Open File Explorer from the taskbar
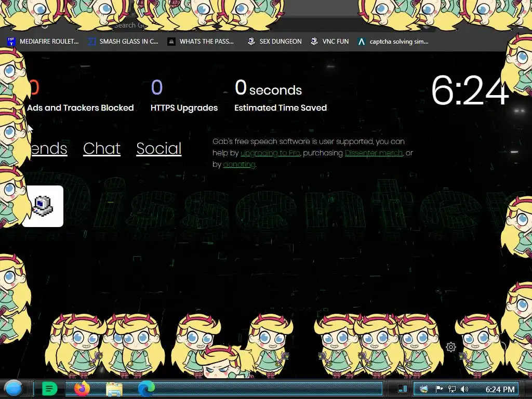Image resolution: width=532 pixels, height=399 pixels. pyautogui.click(x=114, y=389)
